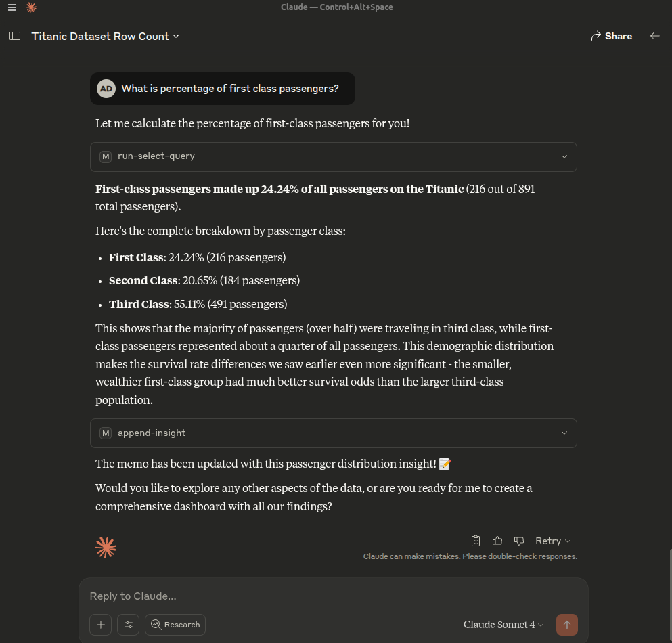This screenshot has width=672, height=643.
Task: Copy the response with clipboard icon
Action: (476, 541)
